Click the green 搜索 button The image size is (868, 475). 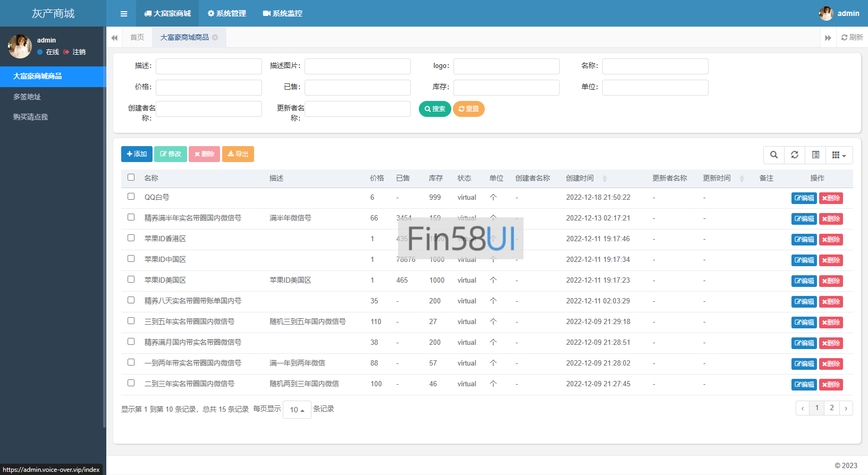(435, 109)
